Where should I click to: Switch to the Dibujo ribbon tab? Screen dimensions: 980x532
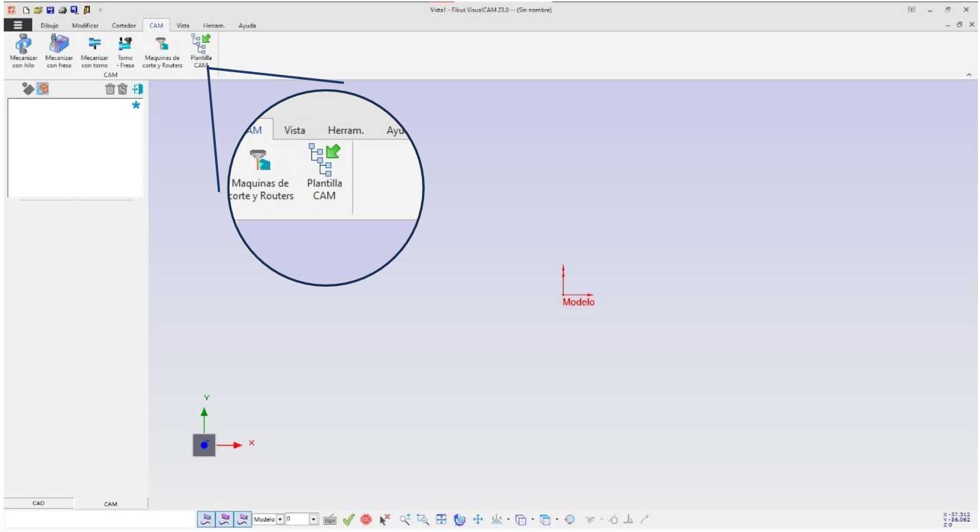coord(49,25)
